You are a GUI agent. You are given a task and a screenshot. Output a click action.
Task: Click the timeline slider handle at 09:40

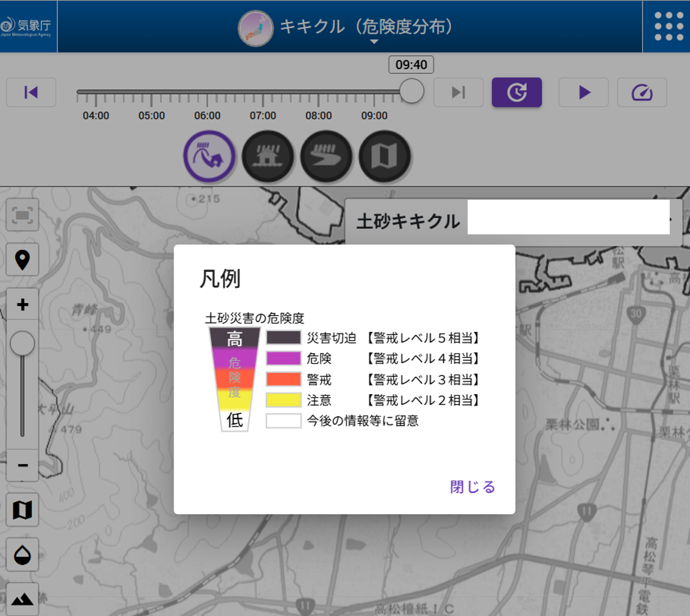411,91
